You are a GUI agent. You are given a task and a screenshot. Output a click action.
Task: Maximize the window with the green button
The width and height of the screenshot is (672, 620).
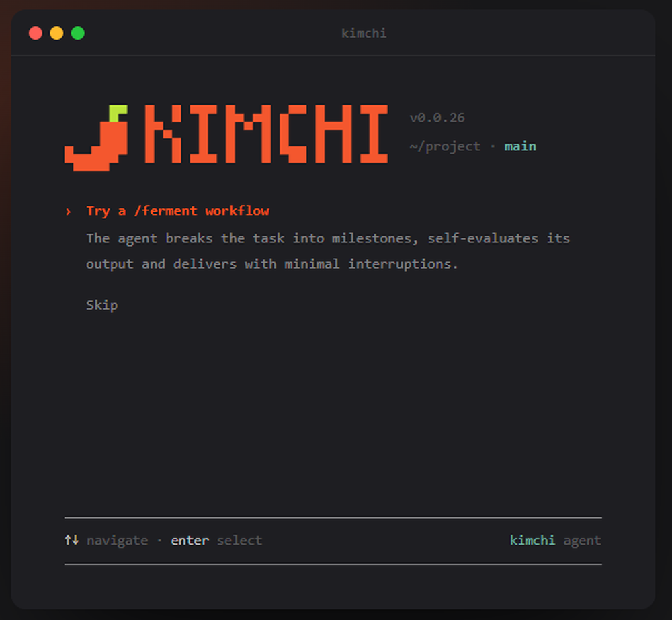pos(77,33)
